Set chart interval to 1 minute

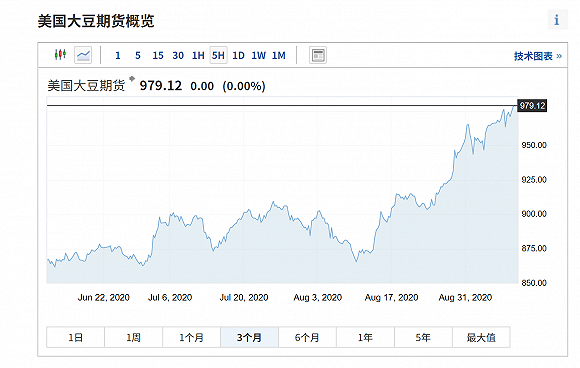tap(118, 55)
